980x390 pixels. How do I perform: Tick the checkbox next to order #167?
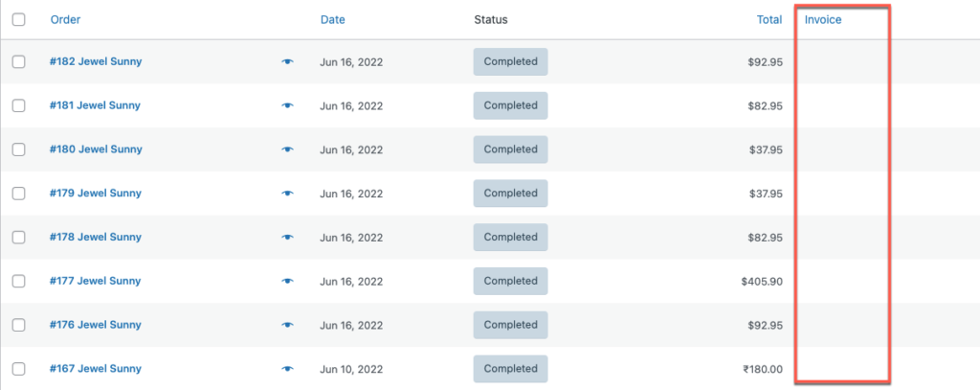(x=18, y=369)
